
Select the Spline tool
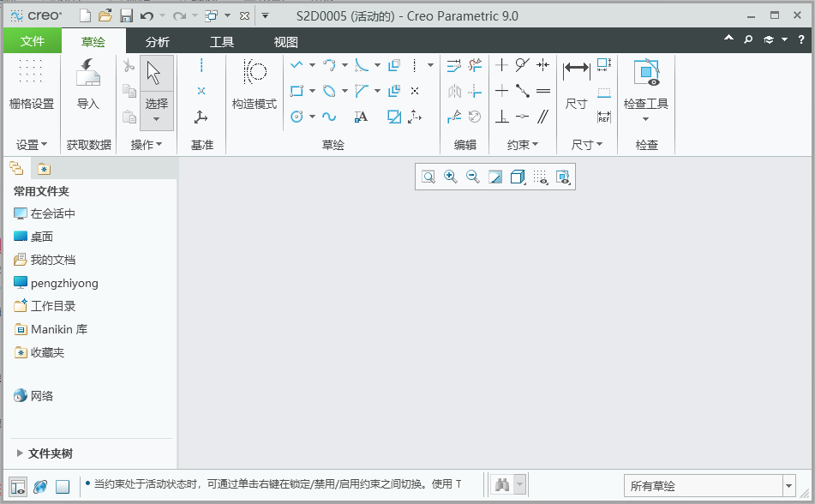[x=329, y=117]
